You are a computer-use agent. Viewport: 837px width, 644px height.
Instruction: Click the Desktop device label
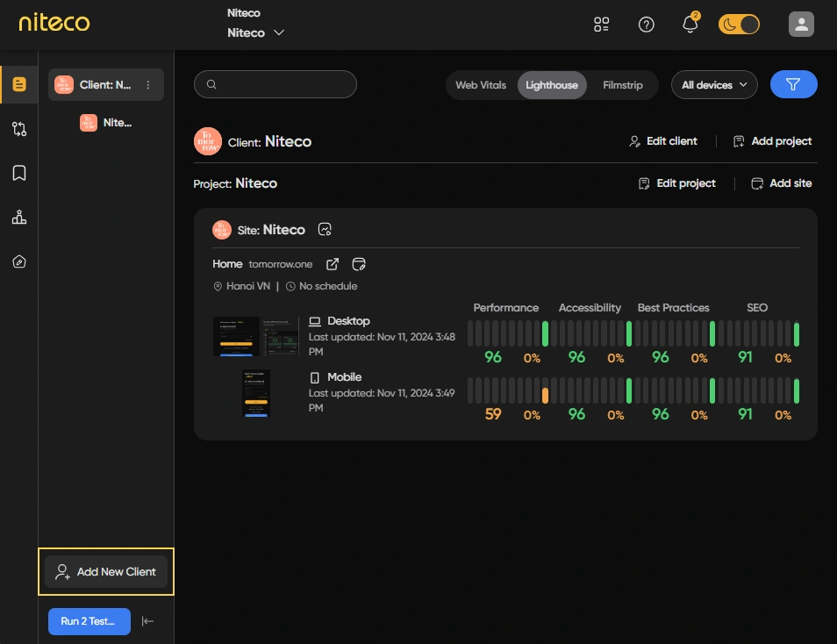pyautogui.click(x=348, y=321)
